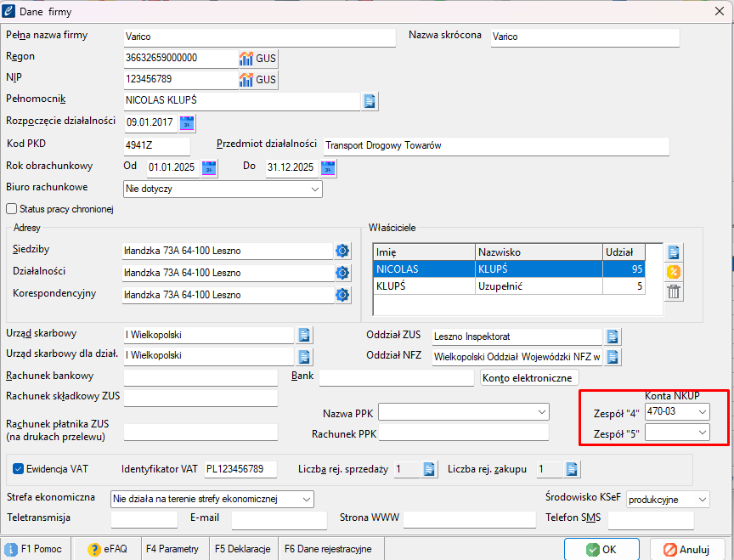This screenshot has height=560, width=734.
Task: Click the GUS lookup icon next to Regon
Action: 257,59
